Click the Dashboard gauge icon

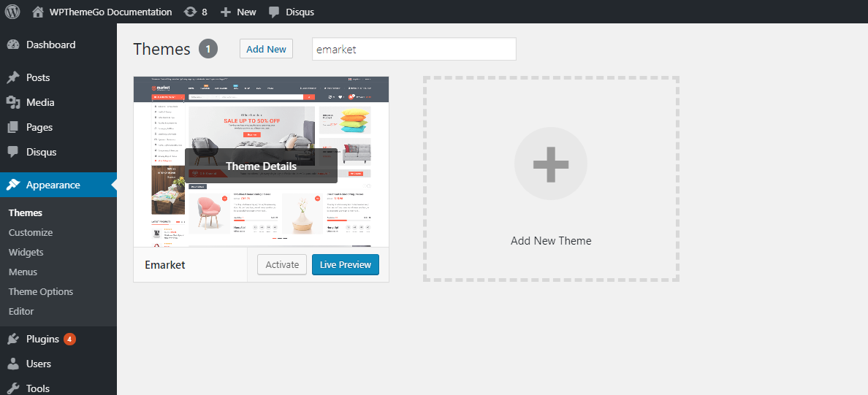[x=13, y=45]
